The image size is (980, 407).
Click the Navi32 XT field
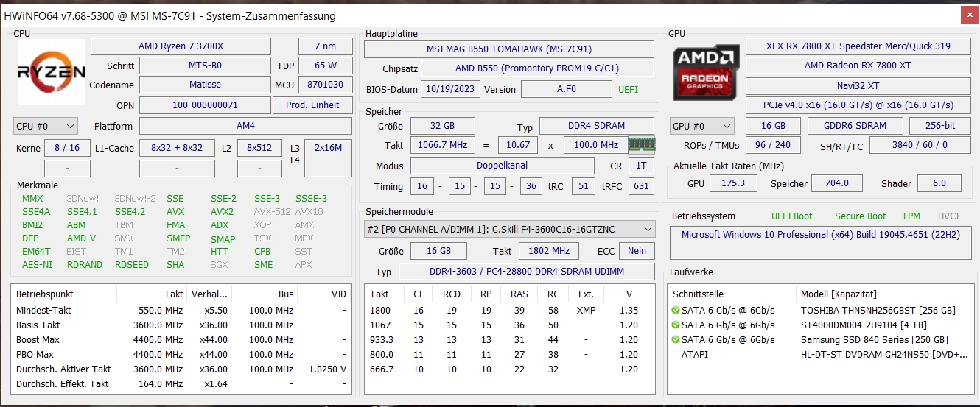(x=857, y=85)
